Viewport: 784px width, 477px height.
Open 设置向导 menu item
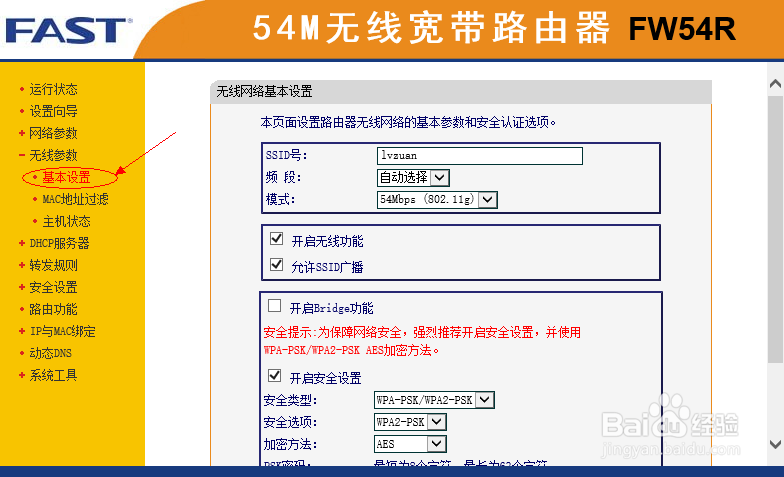[53, 111]
